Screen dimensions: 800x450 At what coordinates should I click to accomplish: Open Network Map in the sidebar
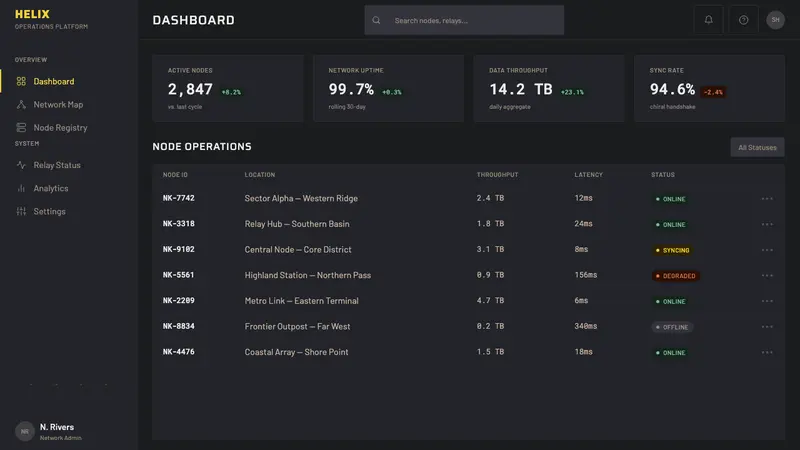69,105
